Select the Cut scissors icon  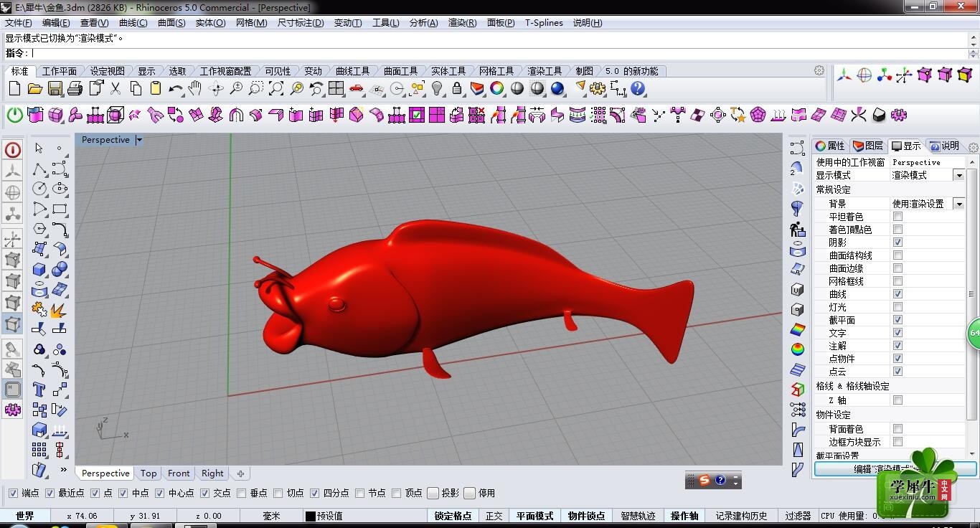pyautogui.click(x=115, y=89)
